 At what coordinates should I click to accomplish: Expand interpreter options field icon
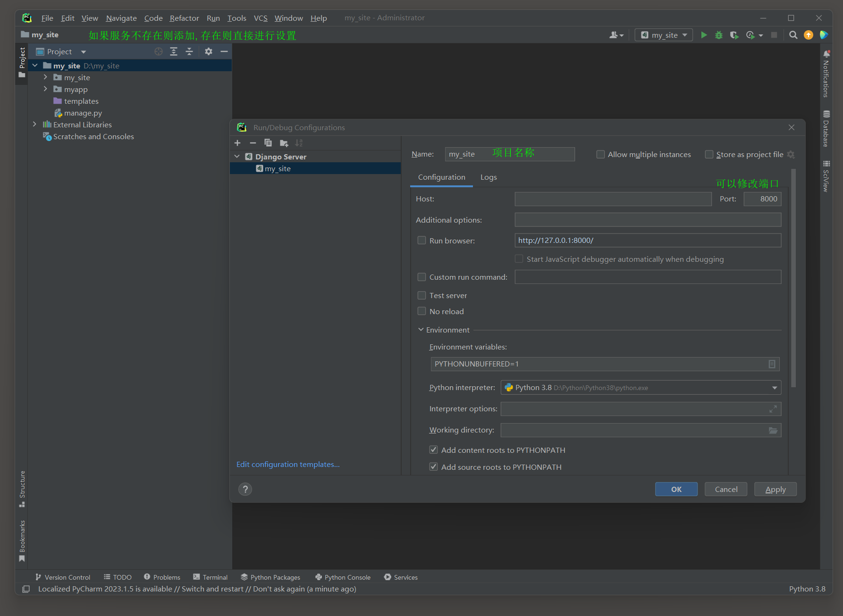point(773,409)
